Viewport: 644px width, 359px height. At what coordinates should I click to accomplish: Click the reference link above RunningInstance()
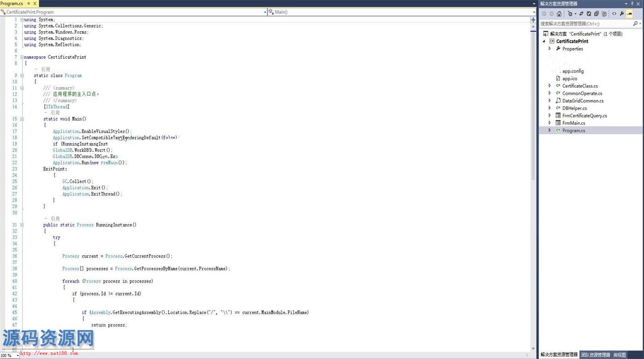coord(52,219)
